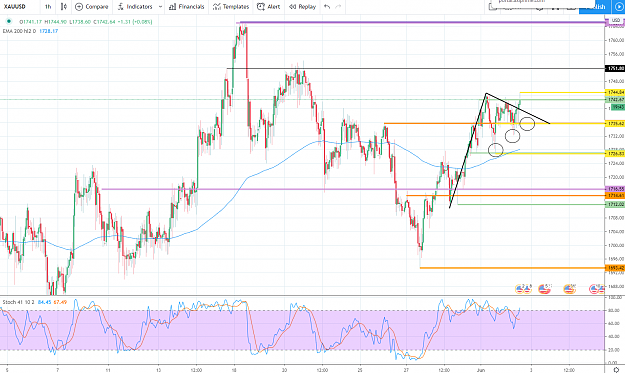Open the candlestick chart style selector
625x373 pixels.
[x=64, y=7]
